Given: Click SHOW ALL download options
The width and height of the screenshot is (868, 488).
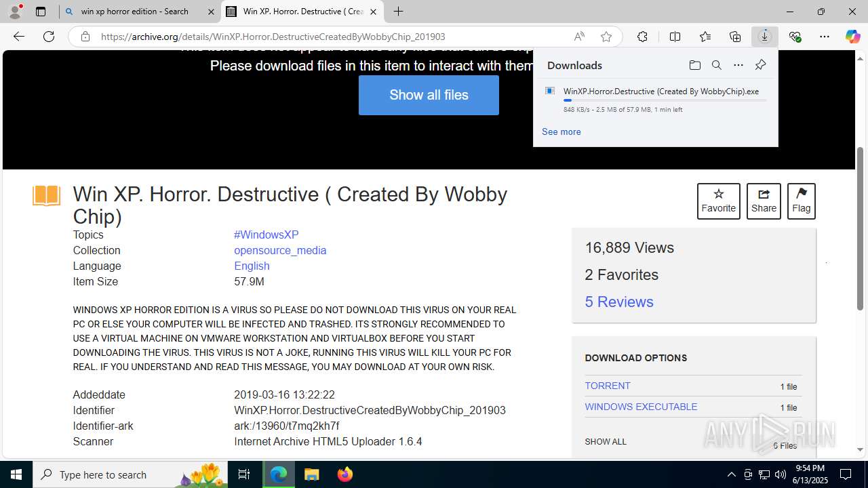Looking at the screenshot, I should coord(606,441).
